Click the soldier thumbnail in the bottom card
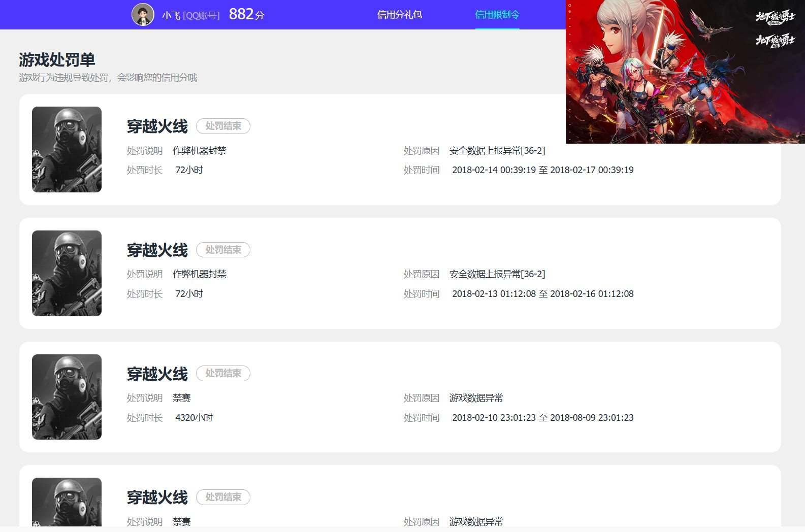The image size is (805, 532). [67, 502]
